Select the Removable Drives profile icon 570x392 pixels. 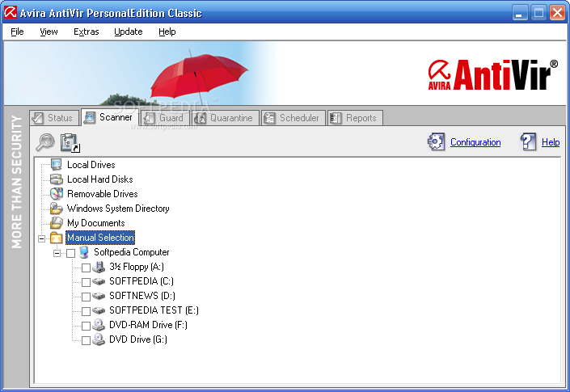(56, 194)
